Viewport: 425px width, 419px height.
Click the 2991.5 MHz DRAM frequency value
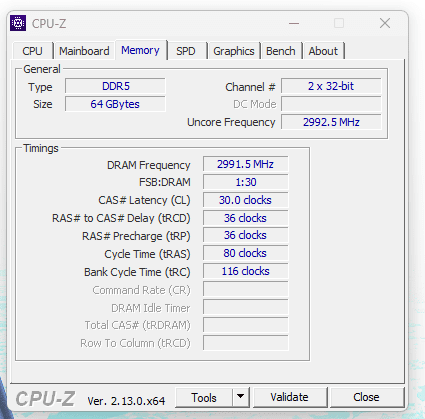246,164
